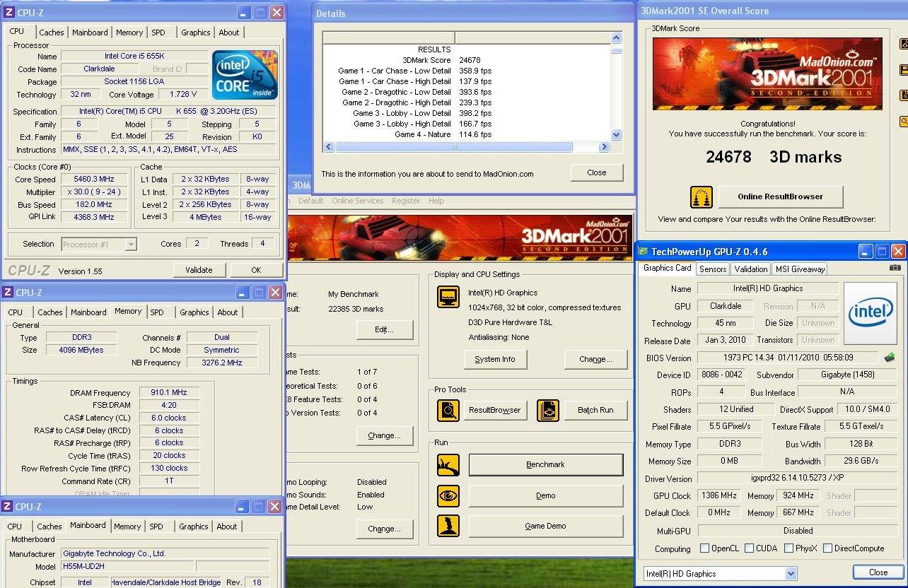
Task: Click the Game Demo button
Action: click(546, 526)
